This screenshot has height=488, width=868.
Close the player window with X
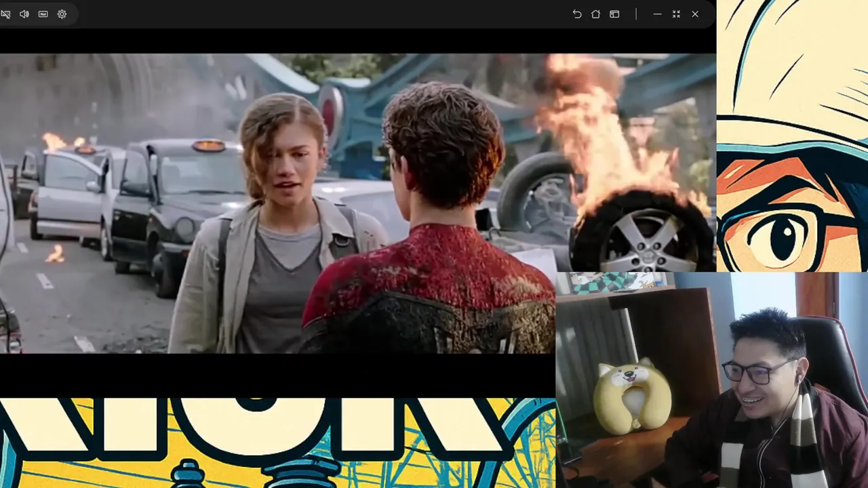click(695, 14)
